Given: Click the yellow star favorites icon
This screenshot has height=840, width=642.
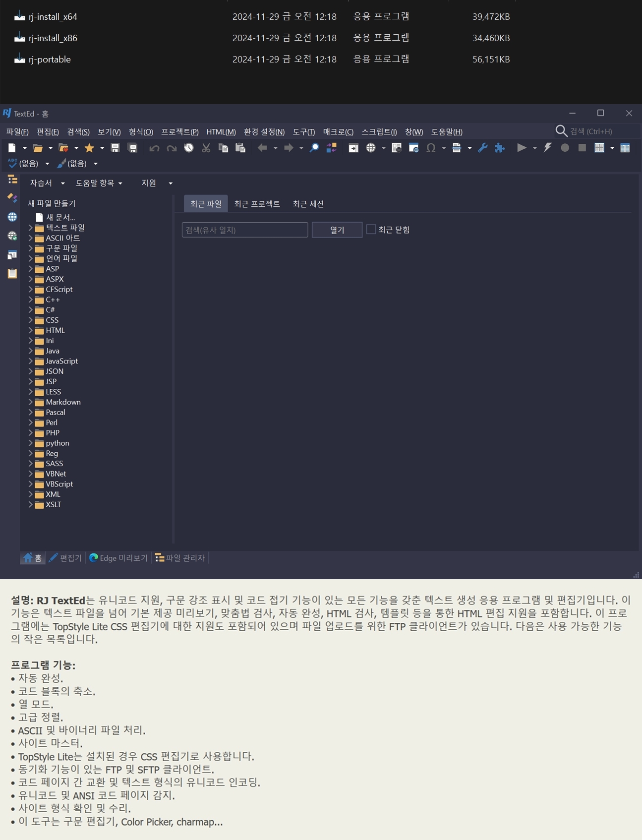Looking at the screenshot, I should point(89,148).
